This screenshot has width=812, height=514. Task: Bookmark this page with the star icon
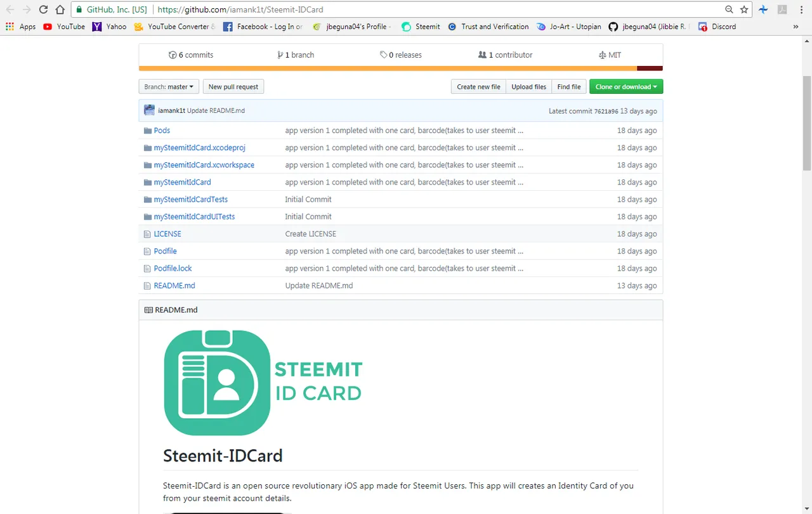tap(744, 10)
